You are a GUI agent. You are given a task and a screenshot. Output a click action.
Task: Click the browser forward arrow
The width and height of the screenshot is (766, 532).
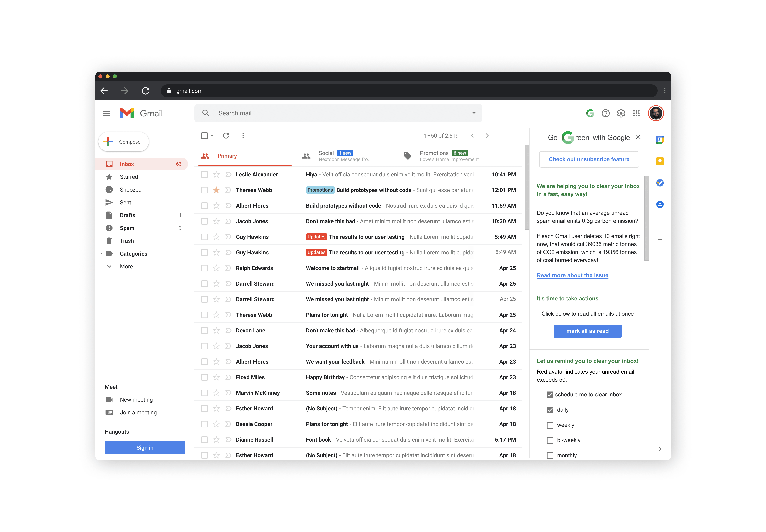[x=125, y=91]
